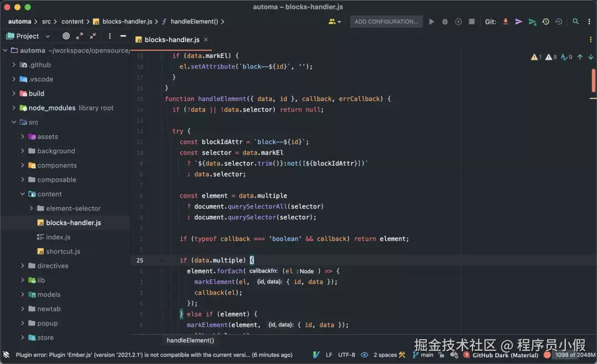Viewport: 597px width, 364px height.
Task: Click the Git Commit purple icon
Action: tap(519, 22)
